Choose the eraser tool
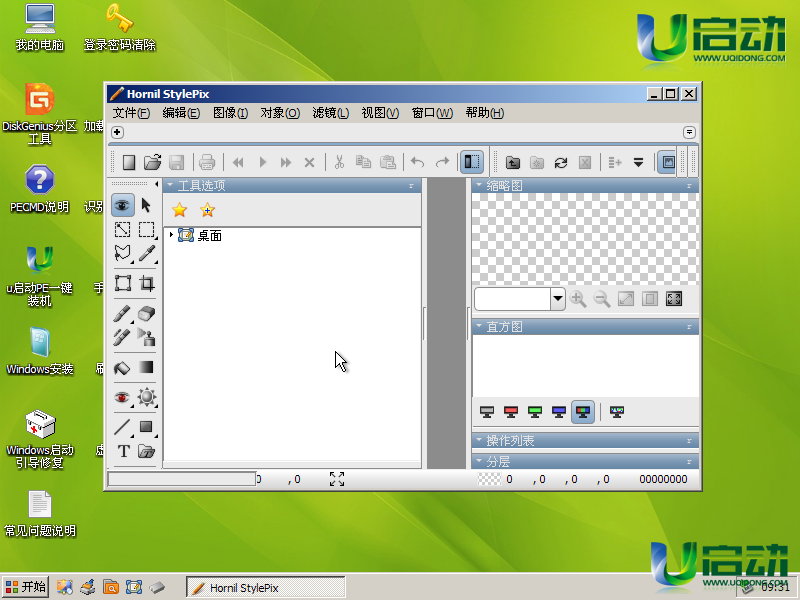 click(146, 313)
